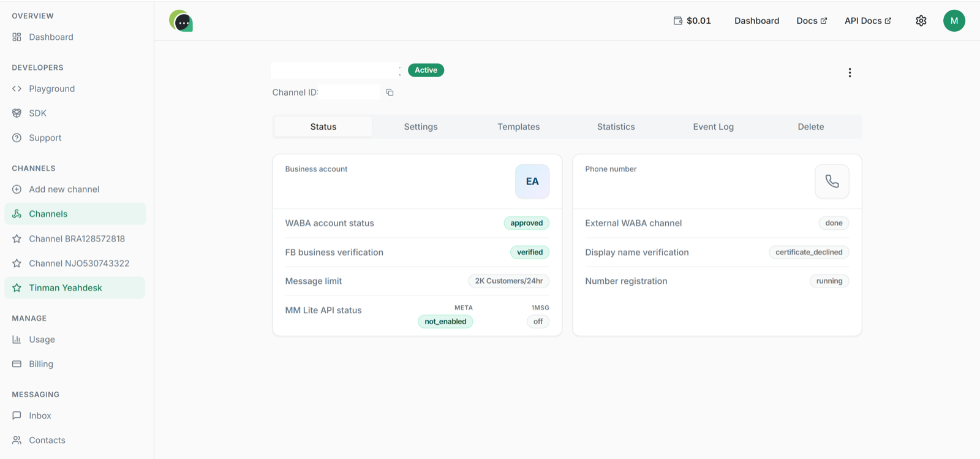This screenshot has width=980, height=459.
Task: Click the certificate_declined badge
Action: point(809,252)
